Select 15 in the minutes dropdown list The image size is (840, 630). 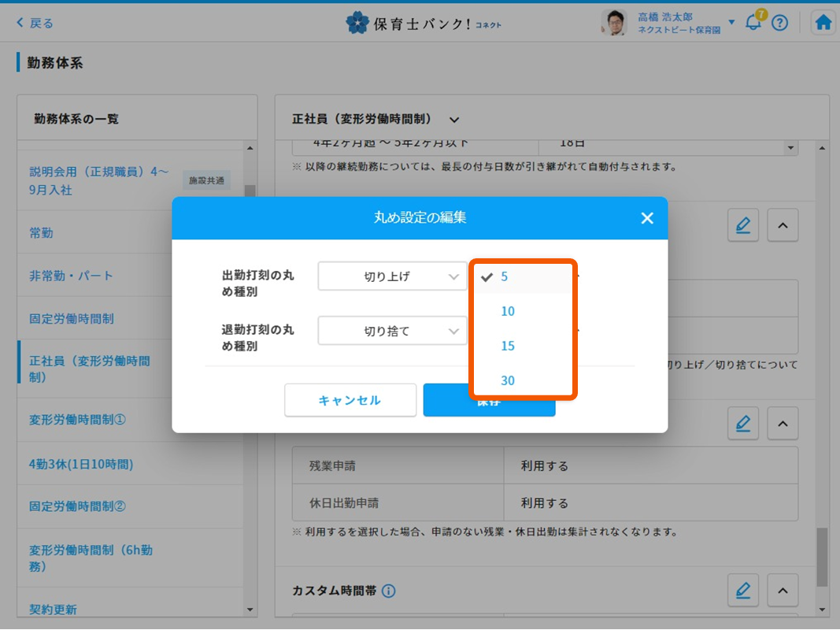pos(508,346)
